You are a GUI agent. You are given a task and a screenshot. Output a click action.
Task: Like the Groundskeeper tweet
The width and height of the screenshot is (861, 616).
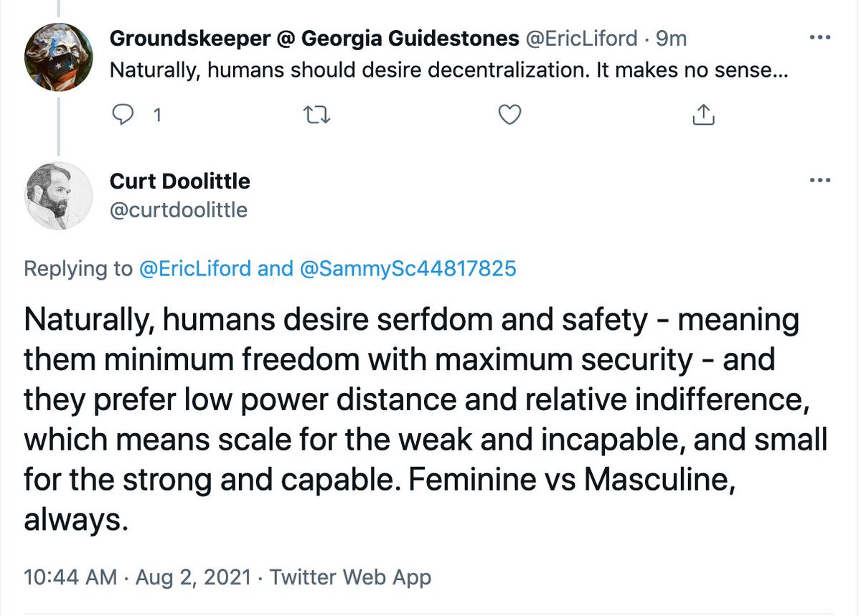pyautogui.click(x=509, y=115)
